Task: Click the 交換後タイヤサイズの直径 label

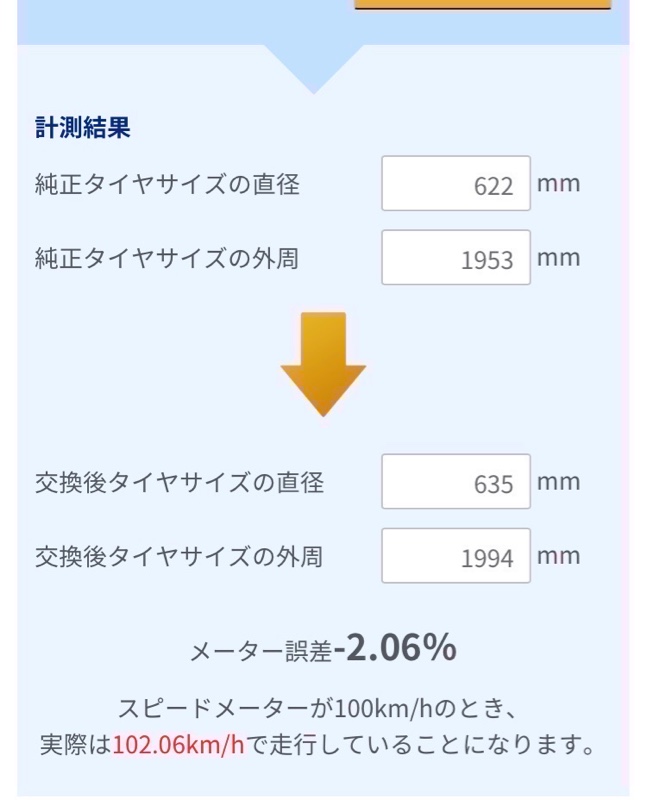Action: pyautogui.click(x=180, y=483)
